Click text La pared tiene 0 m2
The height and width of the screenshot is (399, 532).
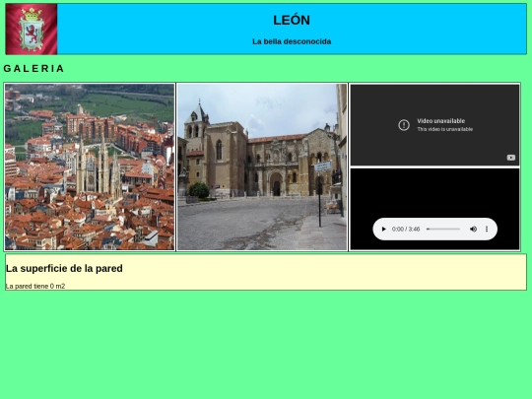35,286
